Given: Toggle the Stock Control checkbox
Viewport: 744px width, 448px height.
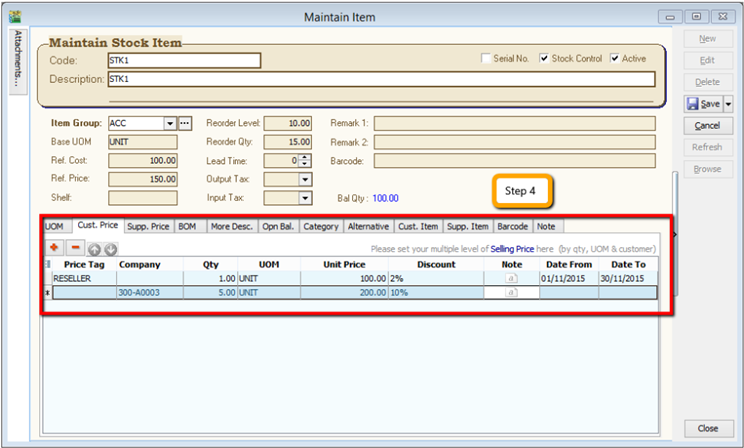Looking at the screenshot, I should click(x=544, y=59).
